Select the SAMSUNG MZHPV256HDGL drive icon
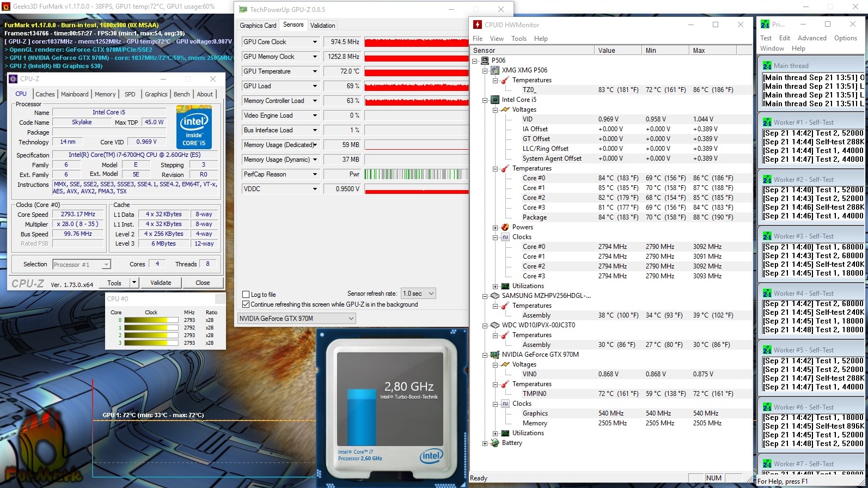The image size is (868, 488). pyautogui.click(x=495, y=296)
